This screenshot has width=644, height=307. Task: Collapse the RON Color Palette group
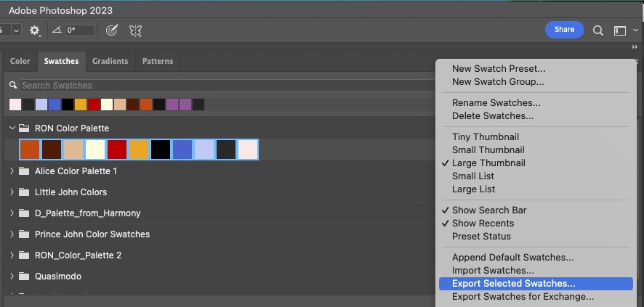pyautogui.click(x=12, y=128)
